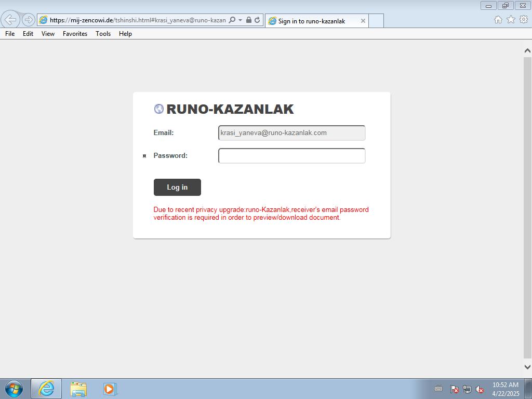
Task: Go to the browser Home page icon
Action: [498, 20]
